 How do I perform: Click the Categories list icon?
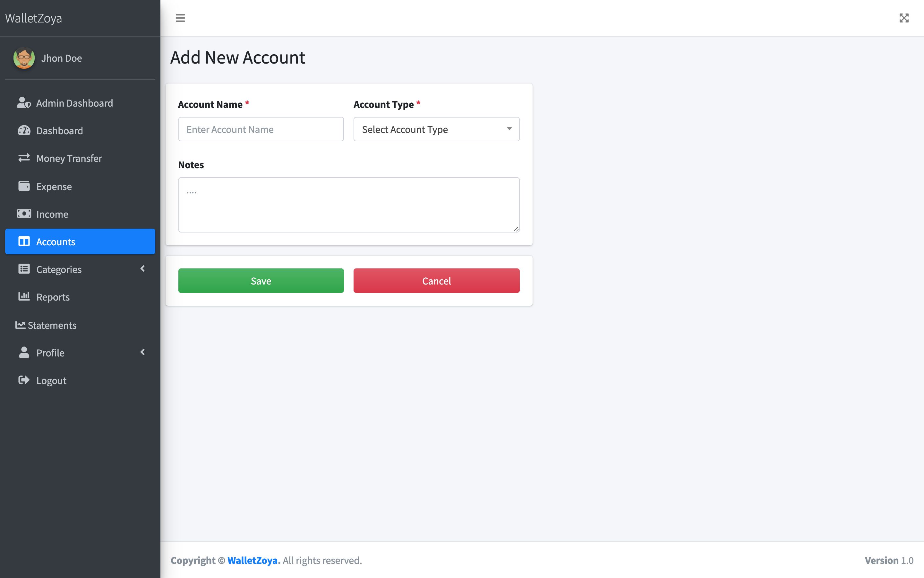click(x=24, y=269)
